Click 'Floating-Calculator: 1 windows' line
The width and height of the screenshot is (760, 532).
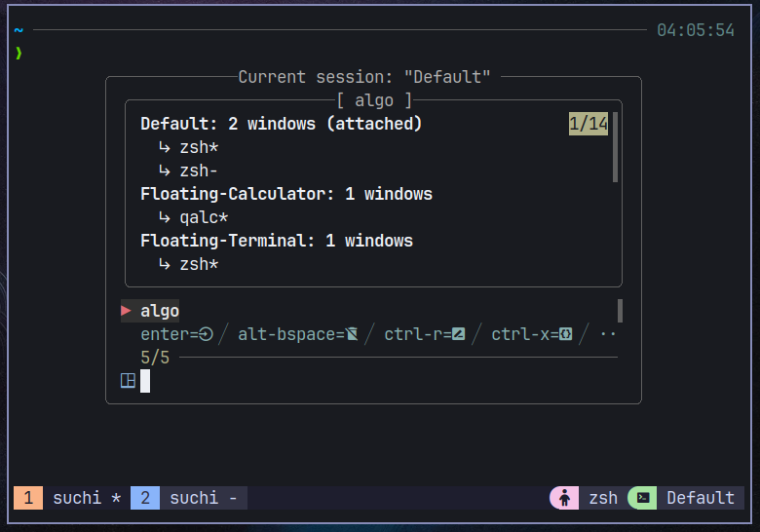pos(285,194)
